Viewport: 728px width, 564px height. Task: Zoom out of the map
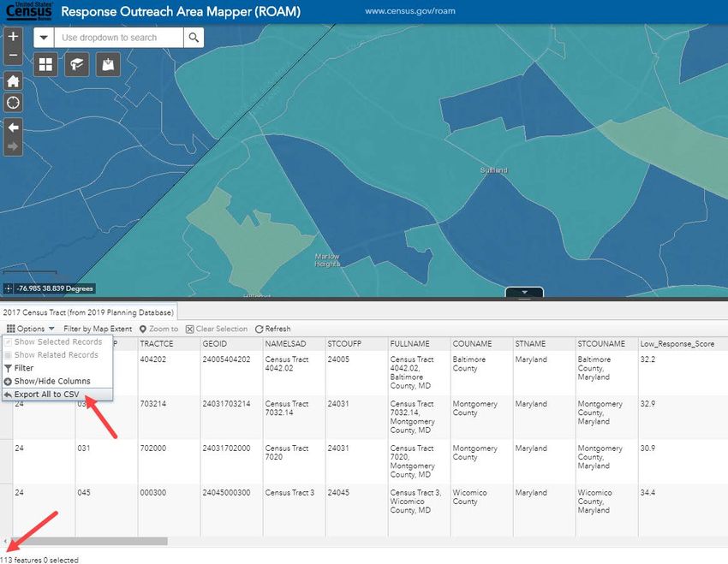pos(13,55)
